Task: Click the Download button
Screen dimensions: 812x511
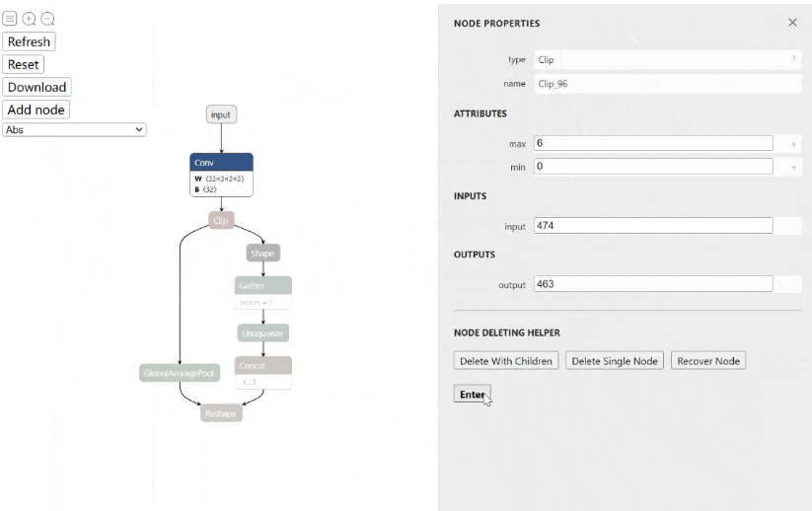Action: point(37,87)
